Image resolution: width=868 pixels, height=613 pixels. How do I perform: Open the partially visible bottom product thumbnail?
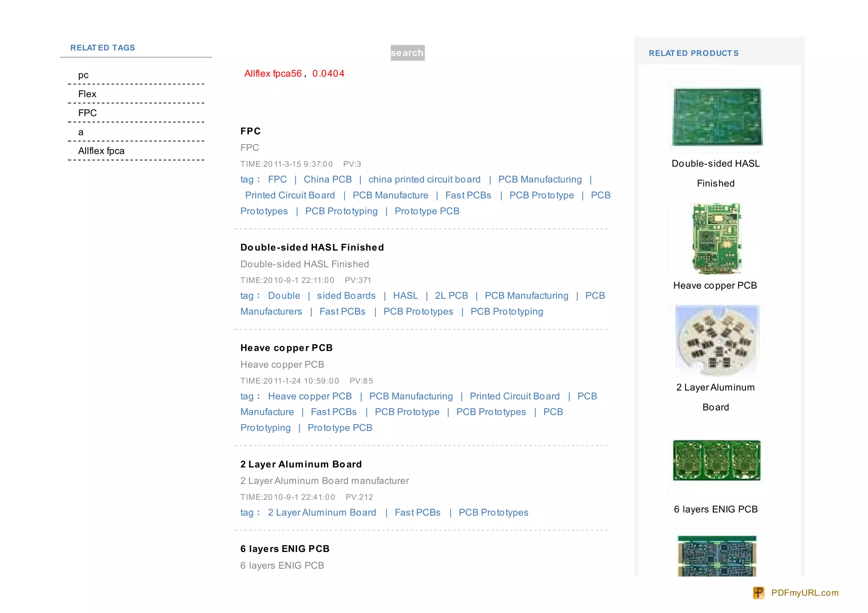pyautogui.click(x=716, y=555)
